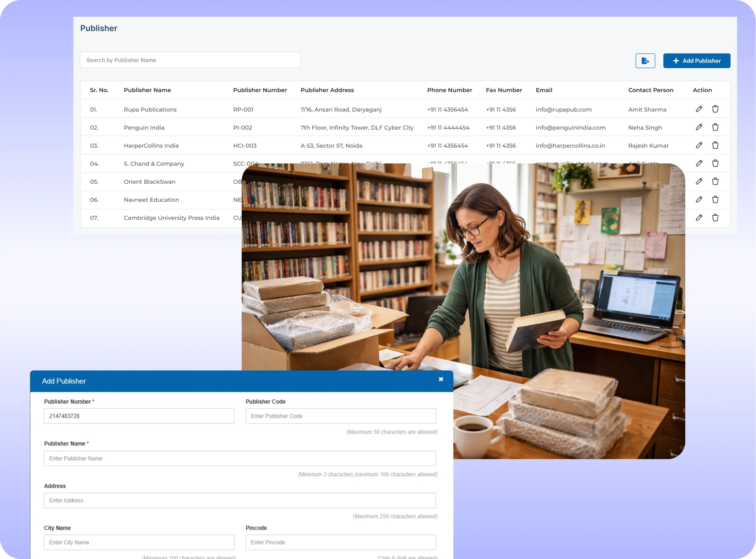Edit the Navneet Education row

pos(699,200)
